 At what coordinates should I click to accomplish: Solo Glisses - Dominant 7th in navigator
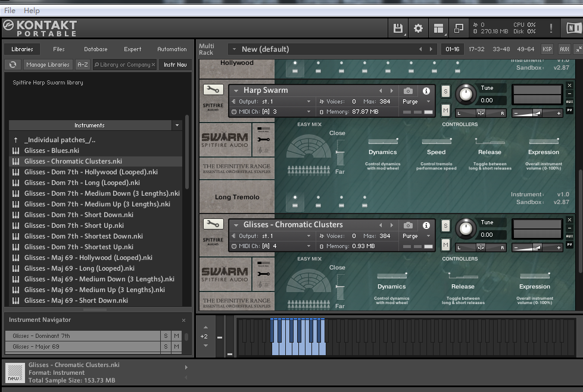tap(166, 336)
